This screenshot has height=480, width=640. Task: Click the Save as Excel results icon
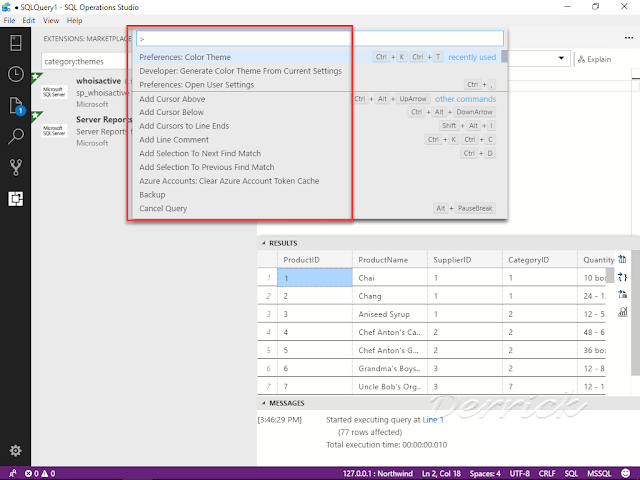pyautogui.click(x=622, y=294)
